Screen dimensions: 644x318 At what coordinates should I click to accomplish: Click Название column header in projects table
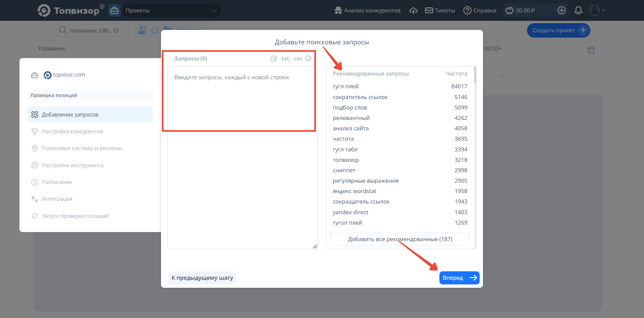coord(52,48)
